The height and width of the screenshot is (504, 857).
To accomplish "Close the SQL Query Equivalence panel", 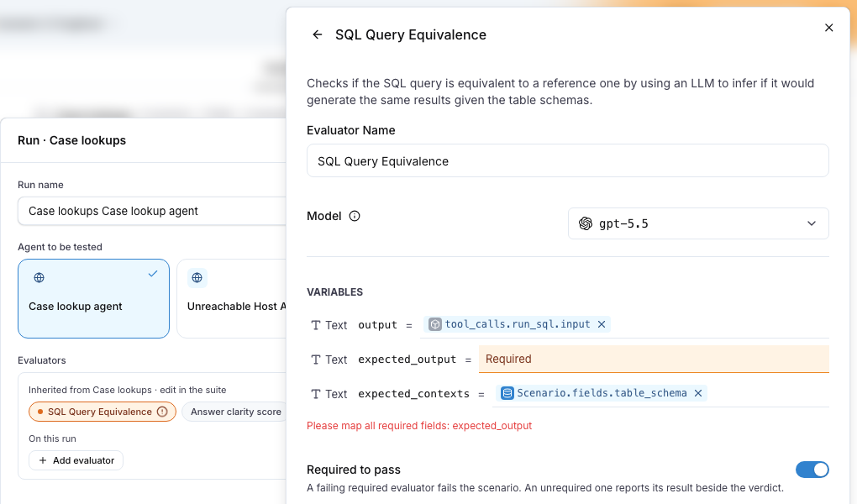I will [828, 28].
